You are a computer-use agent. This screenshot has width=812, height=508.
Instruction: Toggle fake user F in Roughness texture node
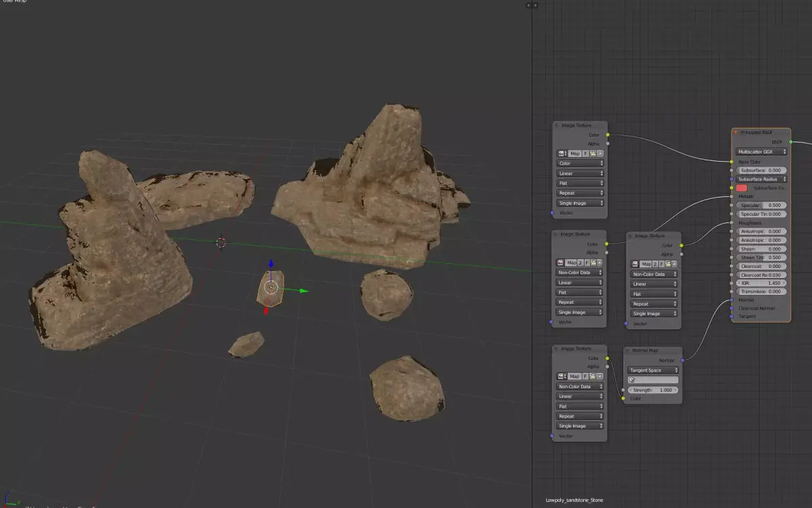pos(661,264)
